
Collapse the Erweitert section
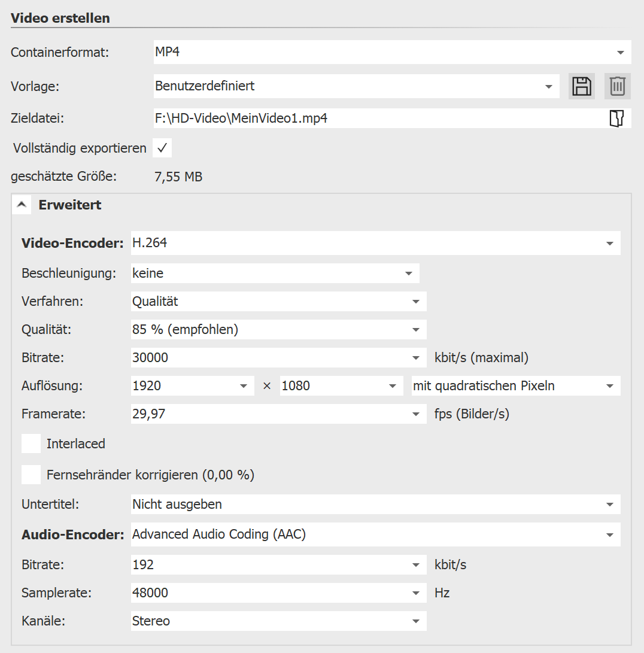click(x=22, y=205)
